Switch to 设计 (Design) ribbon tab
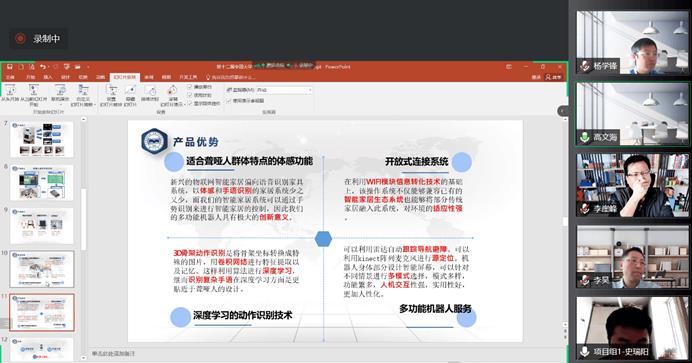 [x=65, y=77]
